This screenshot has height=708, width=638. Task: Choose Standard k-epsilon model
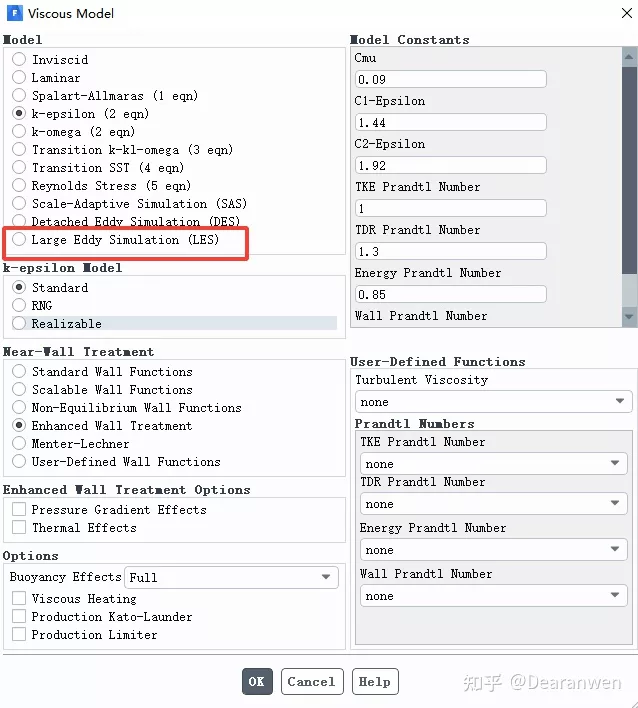[19, 287]
